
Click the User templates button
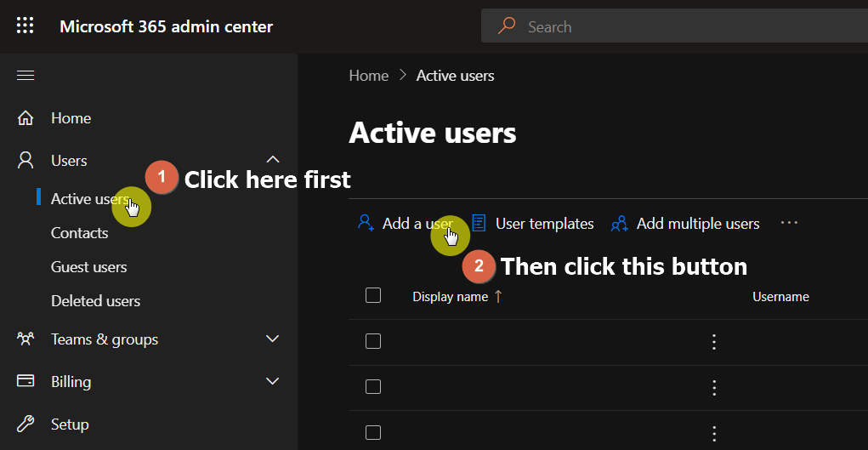tap(533, 224)
